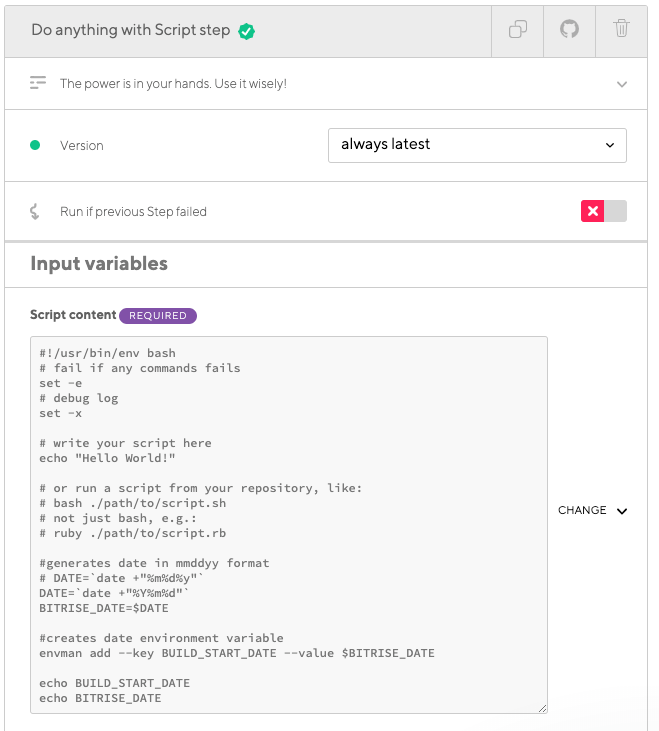
Task: Open the GitHub source icon
Action: 569,29
